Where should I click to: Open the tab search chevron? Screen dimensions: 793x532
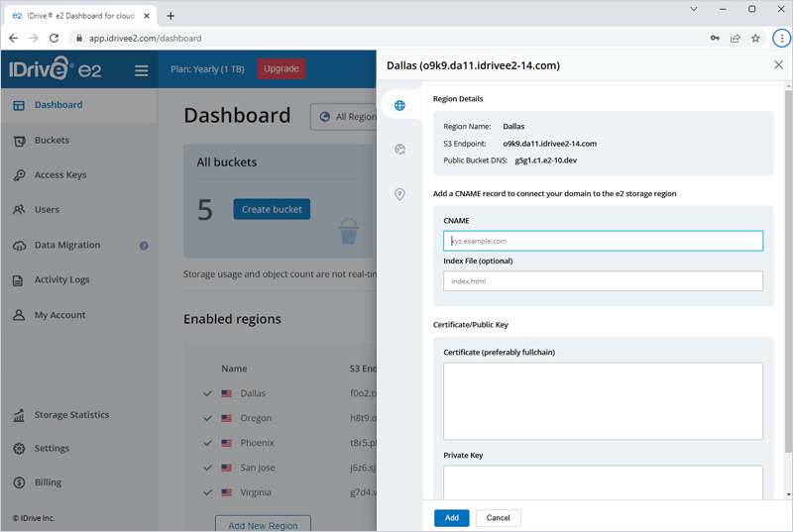tap(694, 9)
